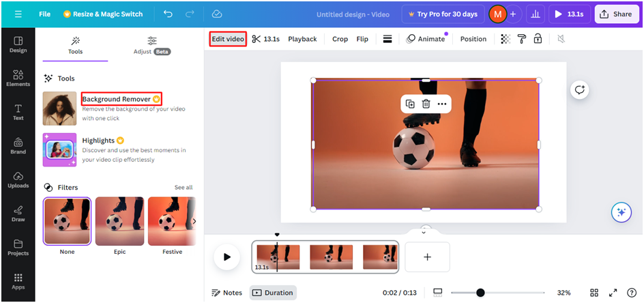Enter fullscreen with the expand arrows icon
Viewport: 644px width, 303px height.
click(x=613, y=293)
